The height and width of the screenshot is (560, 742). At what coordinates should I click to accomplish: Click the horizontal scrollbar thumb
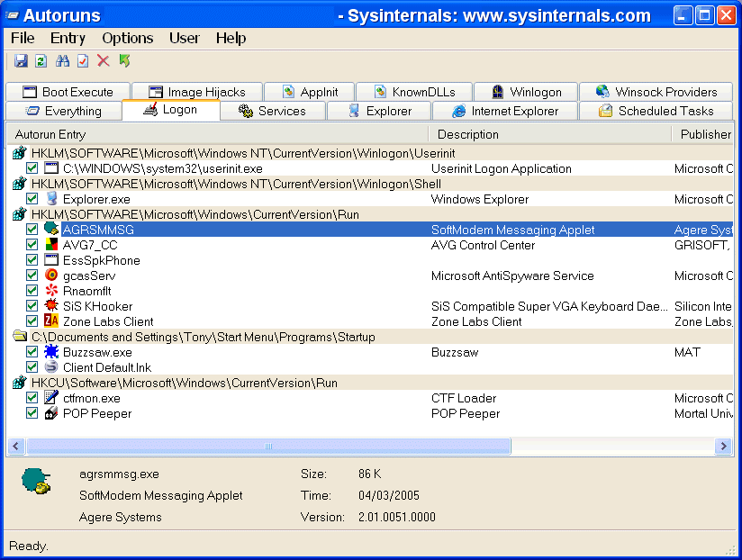coord(268,446)
